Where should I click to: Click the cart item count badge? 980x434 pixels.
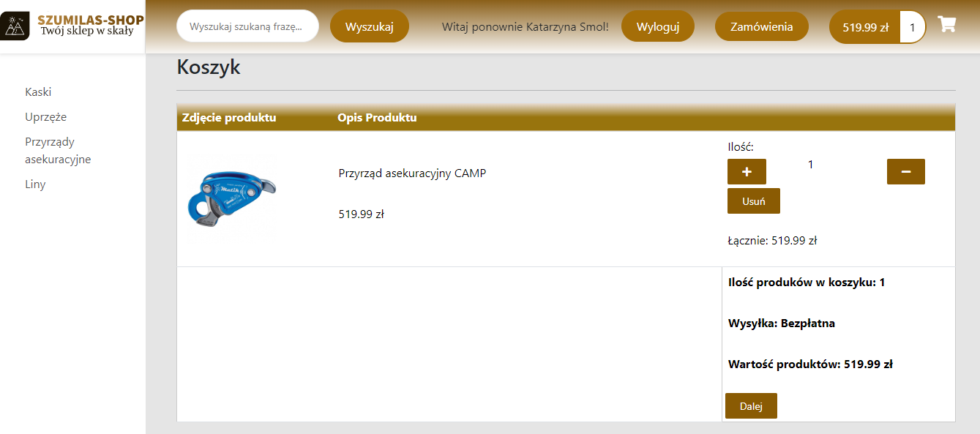tap(912, 28)
